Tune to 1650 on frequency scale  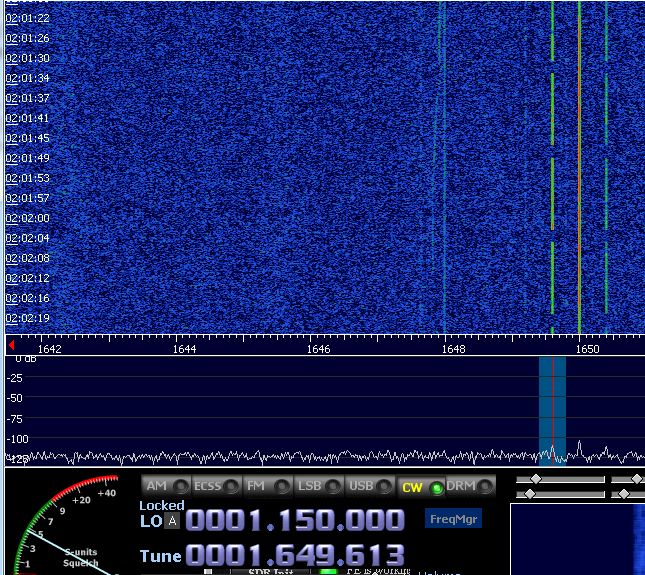point(587,349)
